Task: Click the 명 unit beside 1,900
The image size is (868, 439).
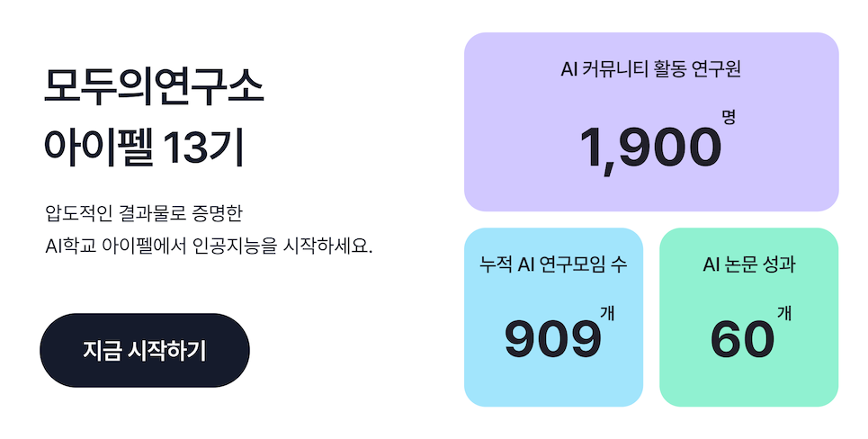Action: click(x=729, y=116)
